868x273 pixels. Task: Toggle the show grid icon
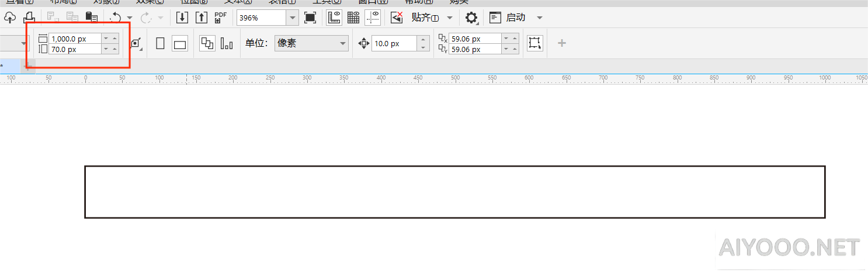[x=353, y=18]
